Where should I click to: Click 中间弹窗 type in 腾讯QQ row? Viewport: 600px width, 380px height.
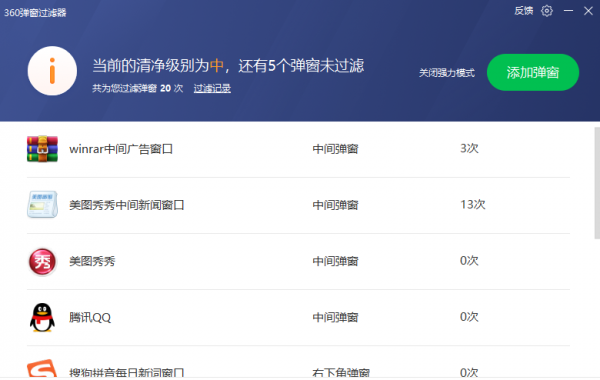[x=335, y=317]
